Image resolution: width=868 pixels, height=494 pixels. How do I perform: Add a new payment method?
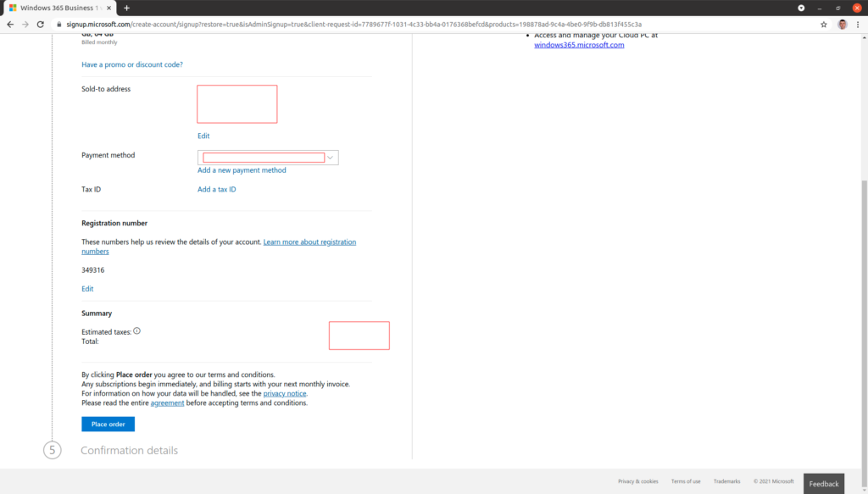242,170
